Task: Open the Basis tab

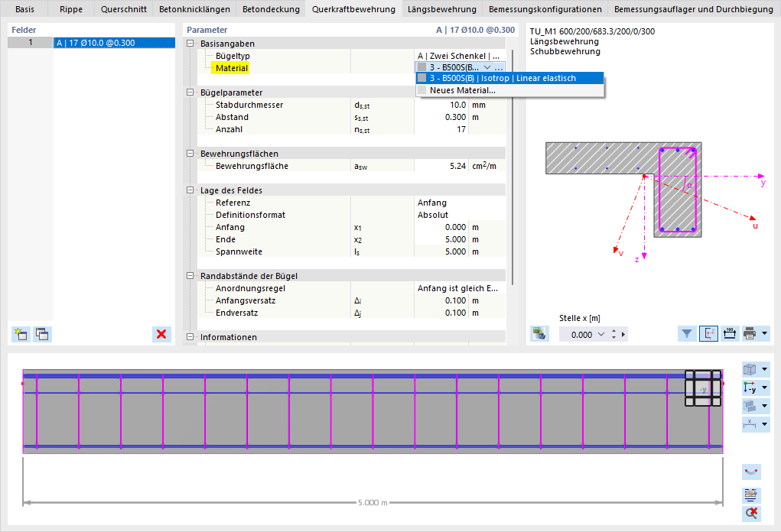Action: pos(24,9)
